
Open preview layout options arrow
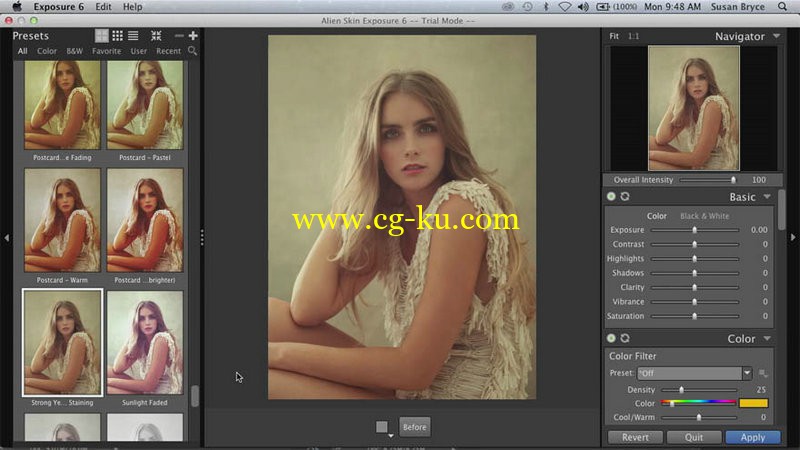click(x=390, y=436)
